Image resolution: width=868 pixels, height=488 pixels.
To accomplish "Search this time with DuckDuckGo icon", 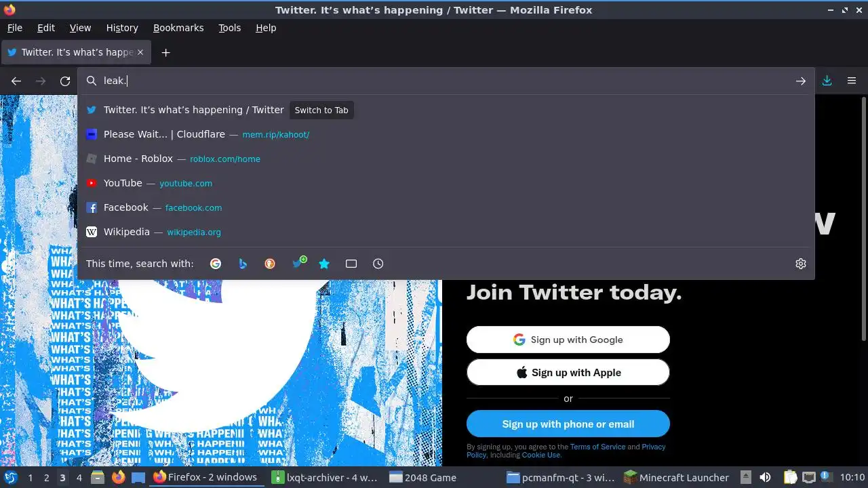I will click(x=270, y=264).
